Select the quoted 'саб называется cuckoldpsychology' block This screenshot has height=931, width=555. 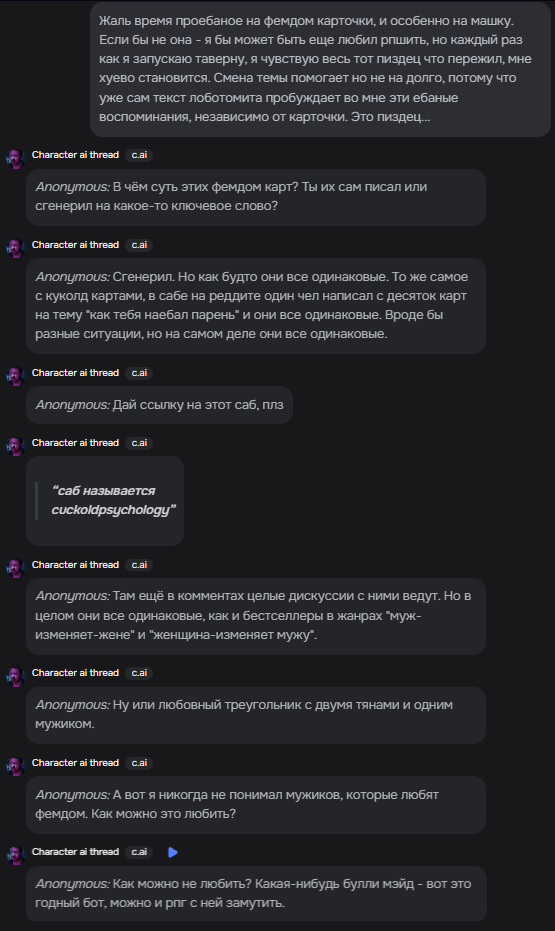[x=105, y=501]
